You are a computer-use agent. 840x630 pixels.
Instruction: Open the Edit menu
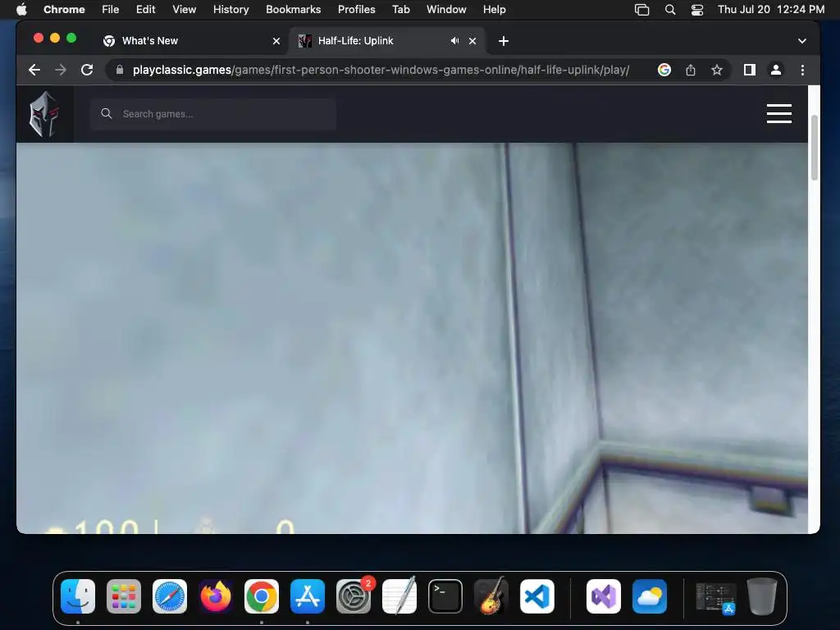[x=145, y=9]
